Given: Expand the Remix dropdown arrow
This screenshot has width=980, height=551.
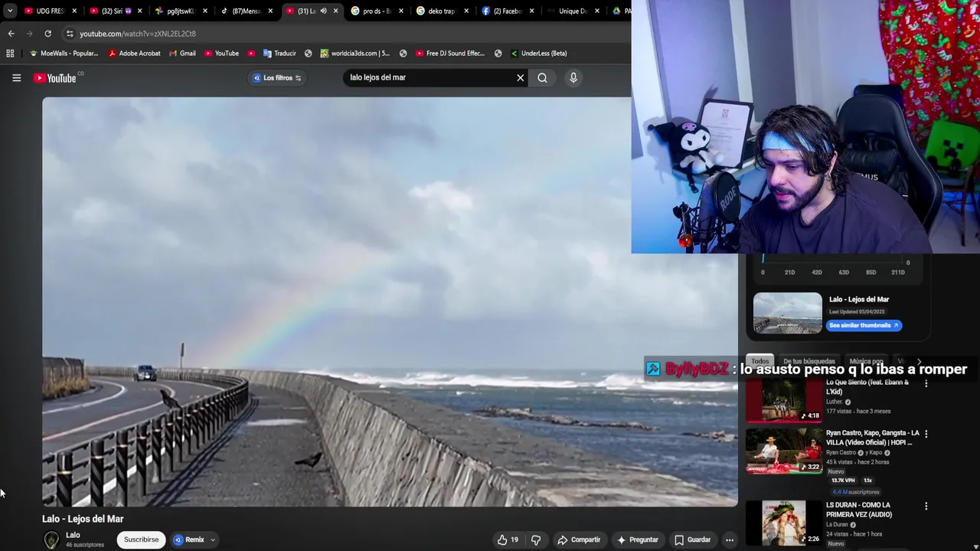Looking at the screenshot, I should [213, 540].
